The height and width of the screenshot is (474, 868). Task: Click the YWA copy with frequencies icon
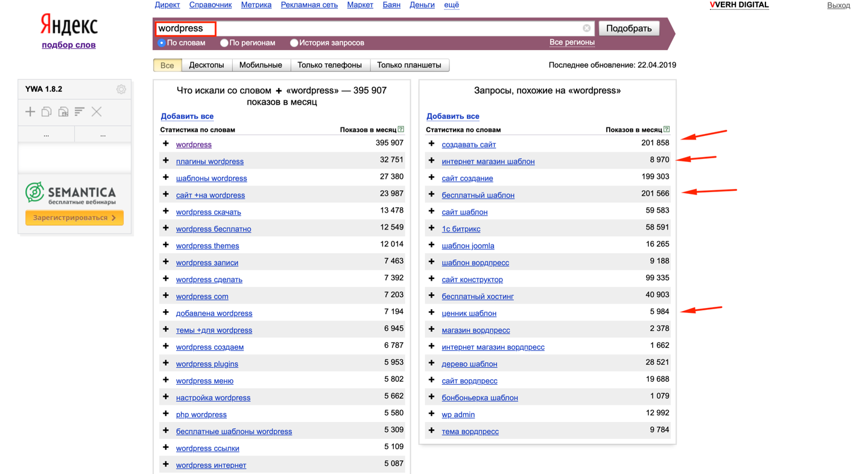(x=63, y=112)
